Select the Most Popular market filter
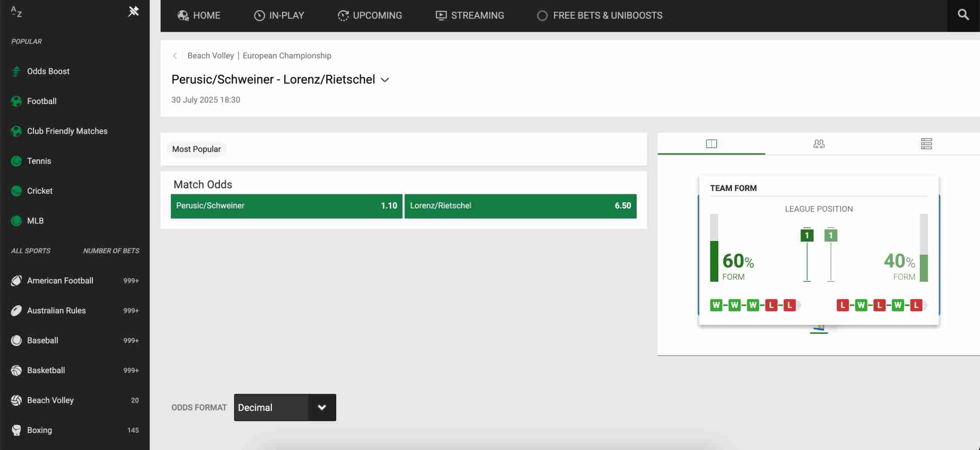 pyautogui.click(x=196, y=149)
